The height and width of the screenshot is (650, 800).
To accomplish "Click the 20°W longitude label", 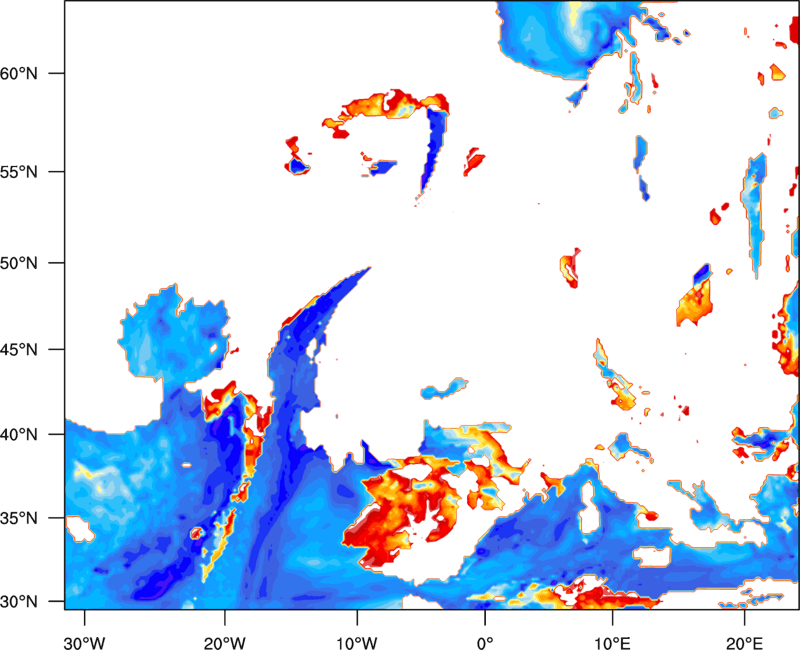I will pos(224,643).
